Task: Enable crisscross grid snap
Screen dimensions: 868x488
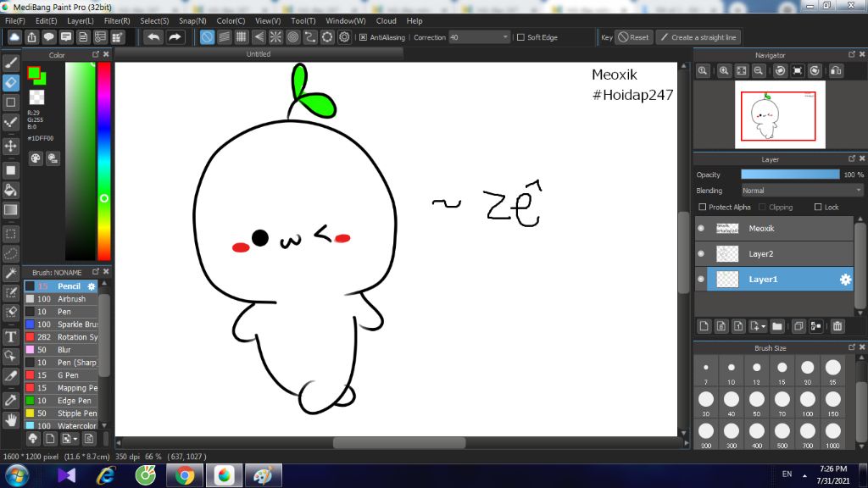Action: pos(242,37)
